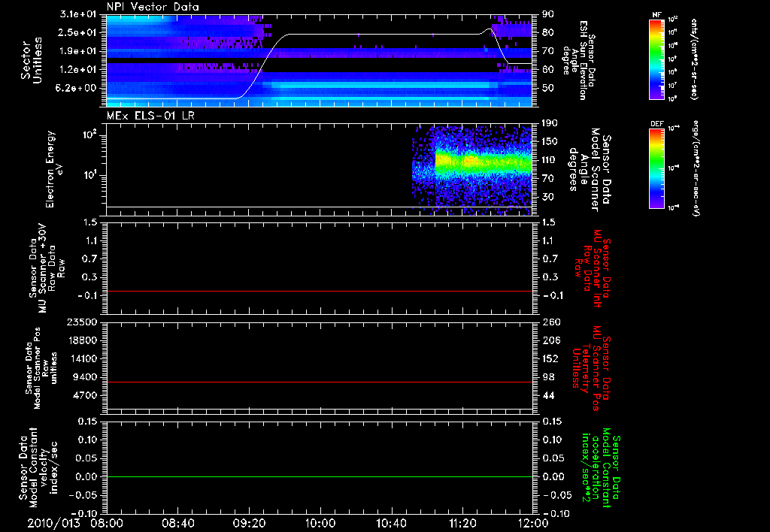
Task: Click the 10:40 time axis label
Action: tap(391, 523)
